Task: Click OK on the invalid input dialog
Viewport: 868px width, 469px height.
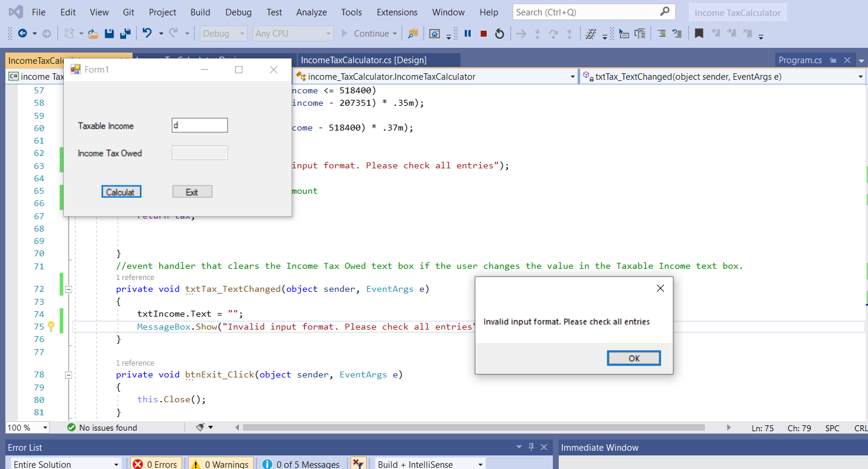Action: click(x=633, y=358)
